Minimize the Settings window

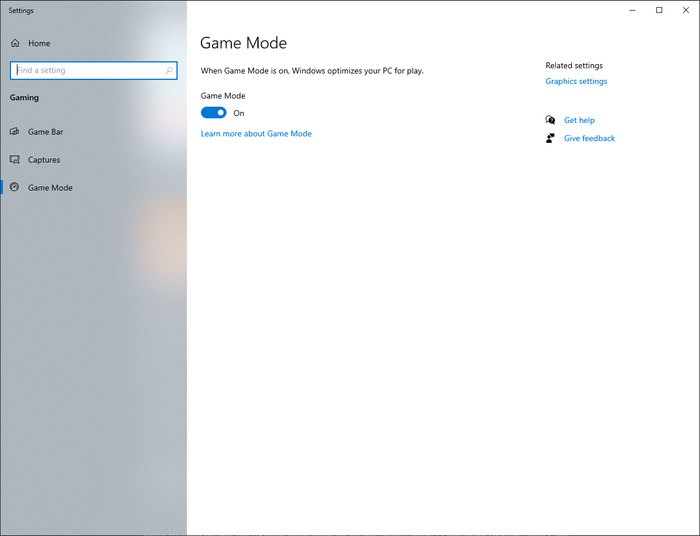point(632,10)
